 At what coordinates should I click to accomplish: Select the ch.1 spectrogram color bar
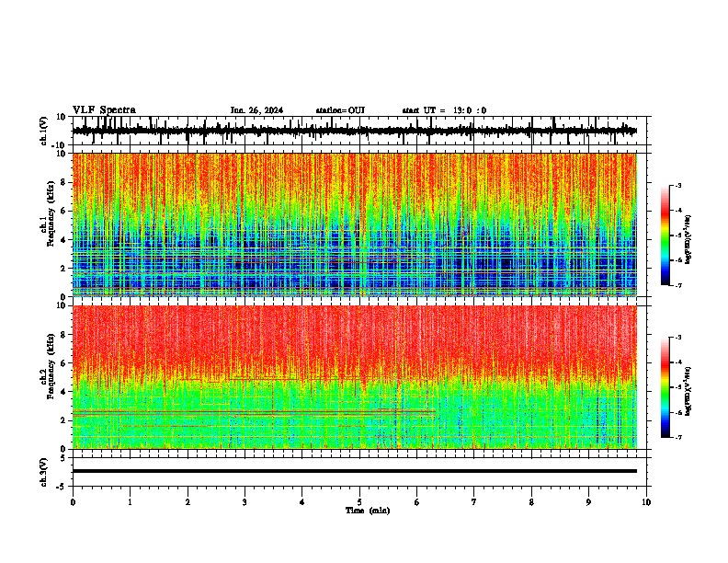click(665, 236)
